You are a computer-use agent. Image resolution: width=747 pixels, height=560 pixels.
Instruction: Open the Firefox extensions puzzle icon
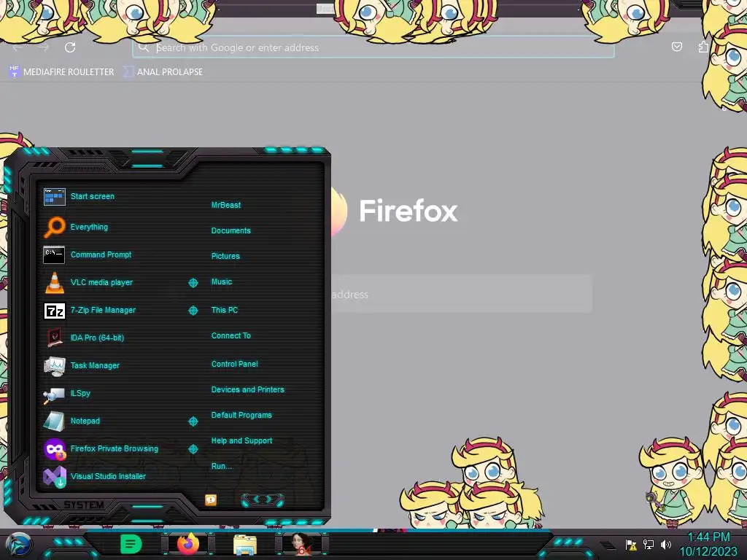[x=703, y=47]
